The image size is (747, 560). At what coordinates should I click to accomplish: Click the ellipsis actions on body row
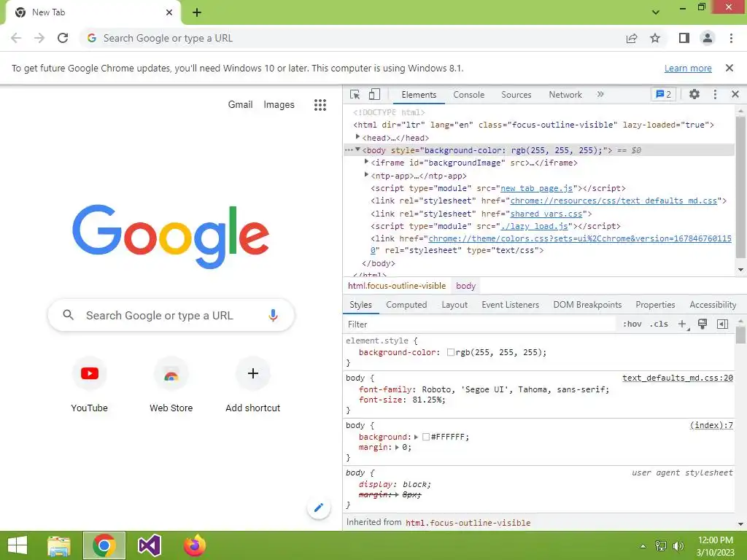pyautogui.click(x=349, y=150)
